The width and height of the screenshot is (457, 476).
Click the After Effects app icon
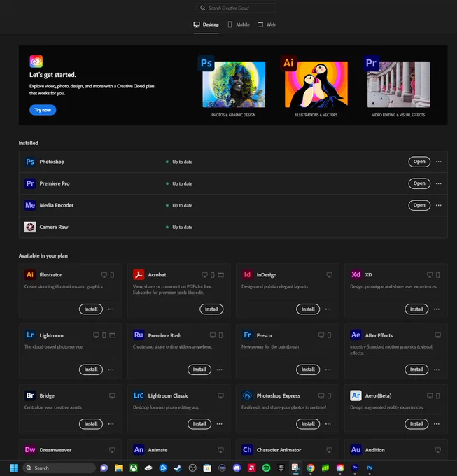[x=356, y=335]
